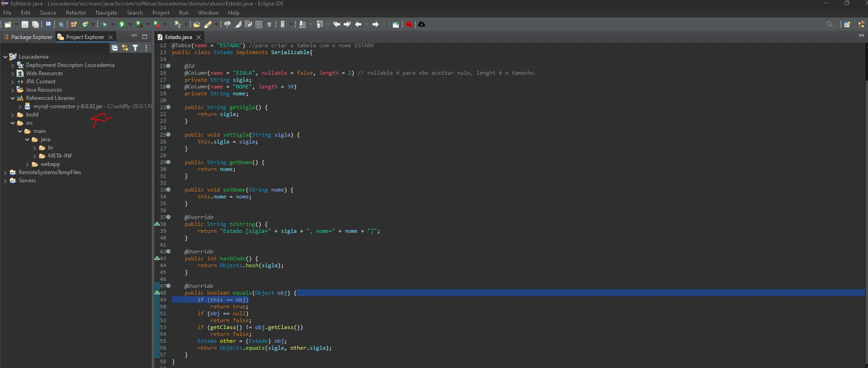This screenshot has height=368, width=868.
Task: Click the Red Hat icon in toolbar
Action: pos(409,24)
